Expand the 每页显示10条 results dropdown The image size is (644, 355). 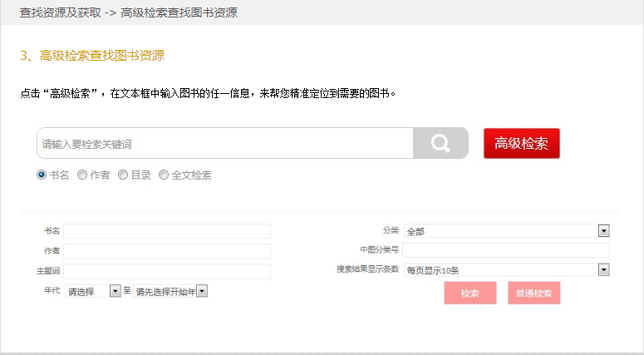click(x=507, y=270)
